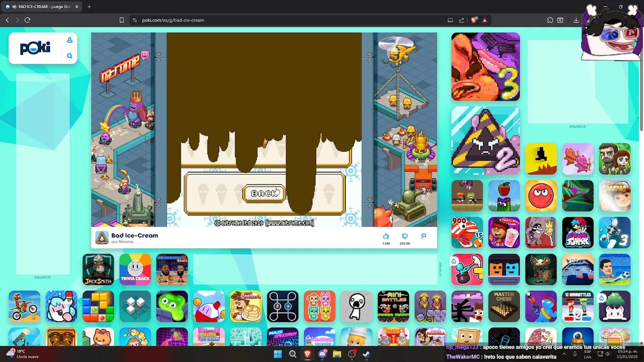Open the apple and worm game
The height and width of the screenshot is (362, 644).
tap(504, 196)
